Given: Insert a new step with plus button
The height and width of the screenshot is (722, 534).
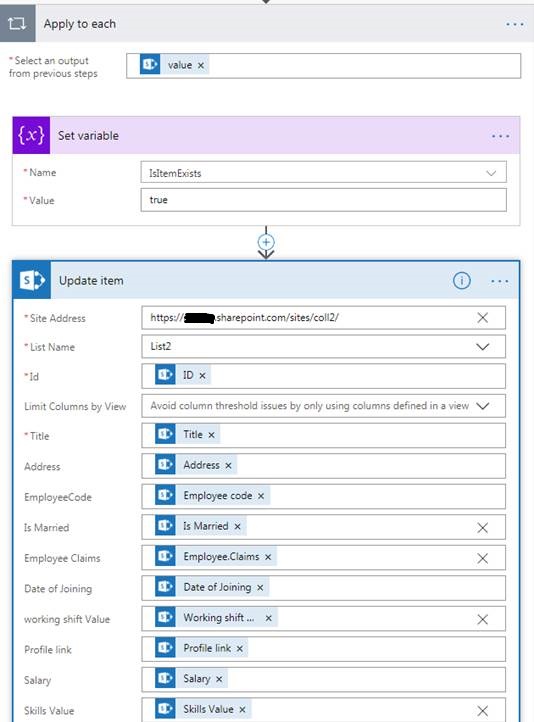Looking at the screenshot, I should [x=266, y=242].
